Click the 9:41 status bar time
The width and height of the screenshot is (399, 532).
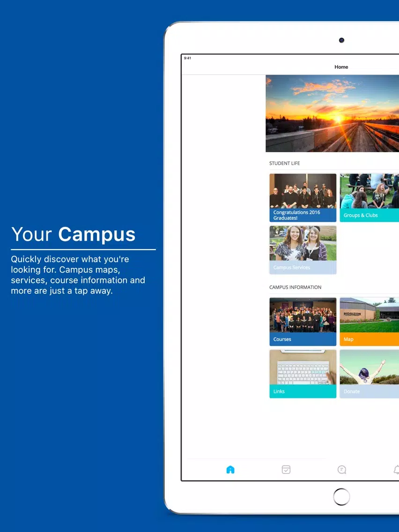pos(187,58)
